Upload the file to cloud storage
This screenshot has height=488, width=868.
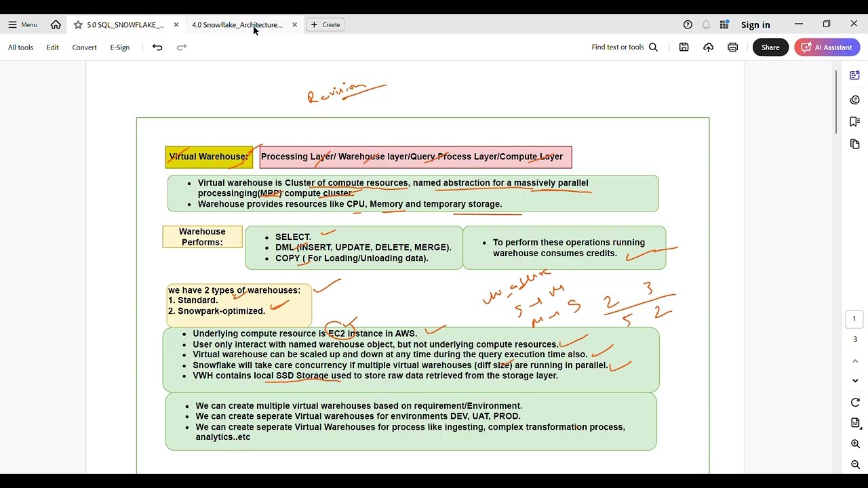click(708, 47)
